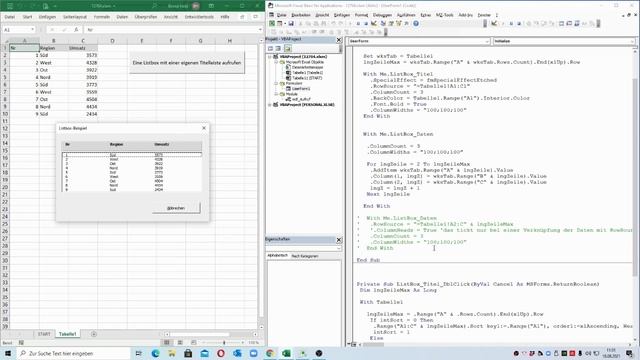
Task: Select UserForm1 in project tree
Action: pyautogui.click(x=301, y=89)
